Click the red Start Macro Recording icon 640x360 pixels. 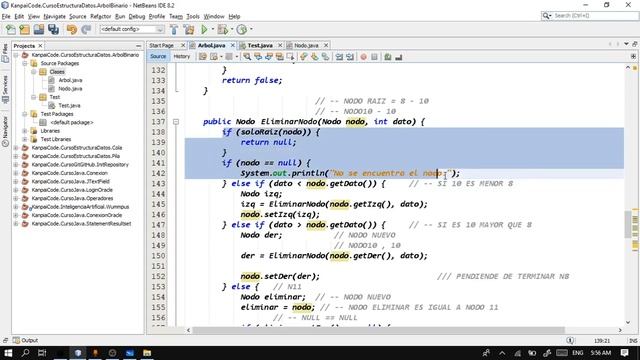click(x=363, y=57)
